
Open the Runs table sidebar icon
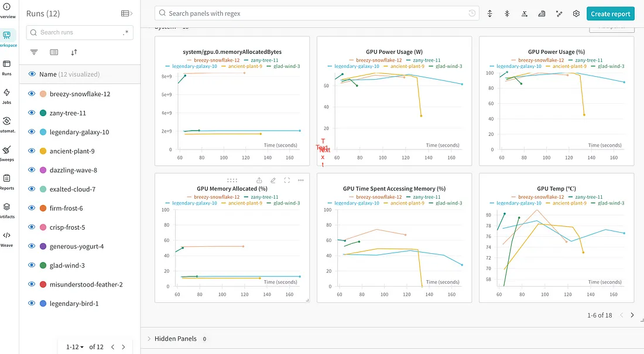point(6,68)
